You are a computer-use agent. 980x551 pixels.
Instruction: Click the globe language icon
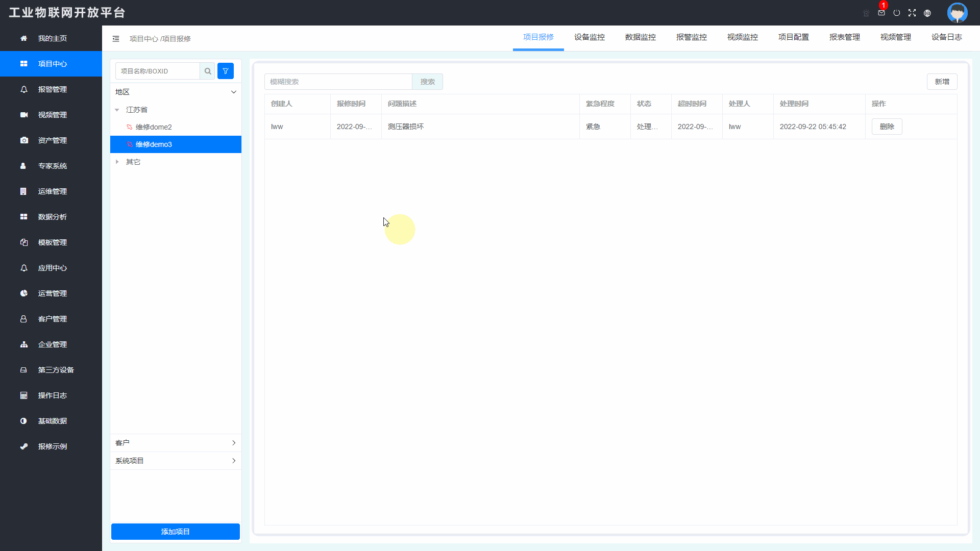(927, 13)
